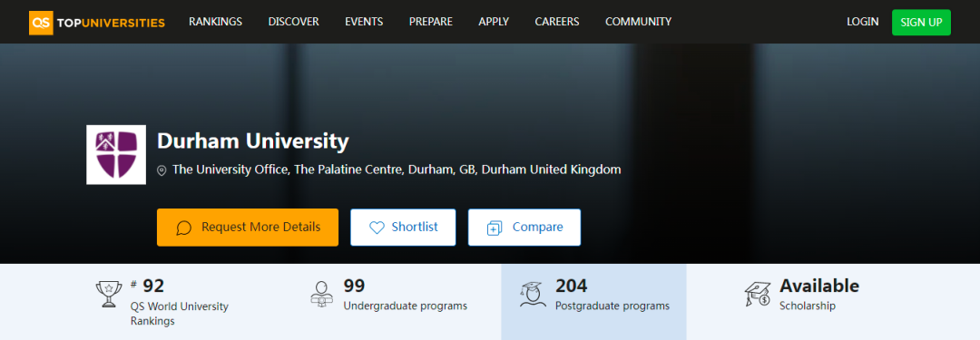This screenshot has width=980, height=340.
Task: Click the Durham University heading
Action: click(x=253, y=141)
